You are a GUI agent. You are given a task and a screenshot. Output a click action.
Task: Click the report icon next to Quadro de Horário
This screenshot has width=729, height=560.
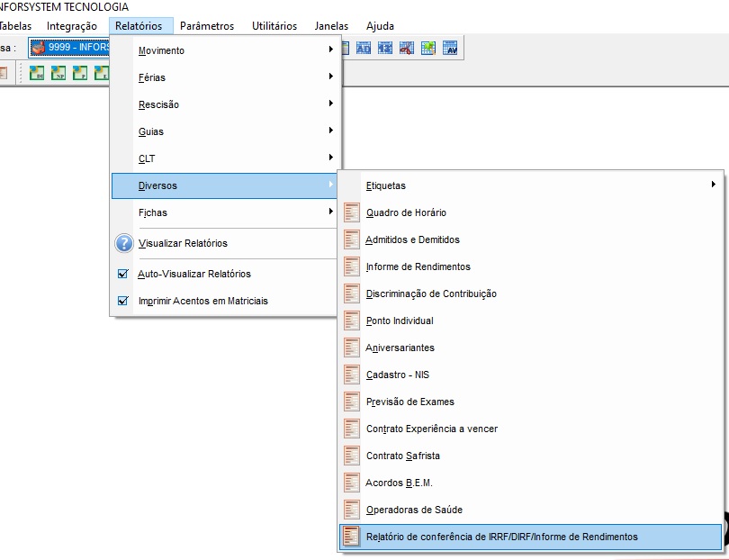[x=352, y=212]
